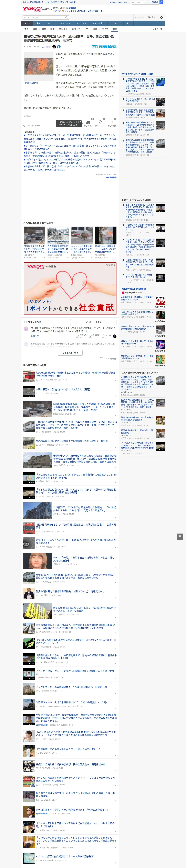Select the 地域 category
Image resolution: width=186 pixels, height=868 pixels.
[x=114, y=29]
